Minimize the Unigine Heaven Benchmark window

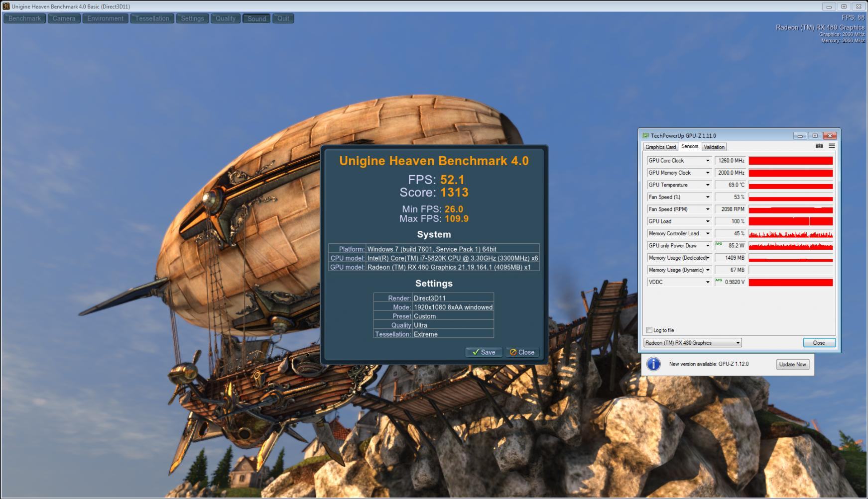tap(829, 6)
